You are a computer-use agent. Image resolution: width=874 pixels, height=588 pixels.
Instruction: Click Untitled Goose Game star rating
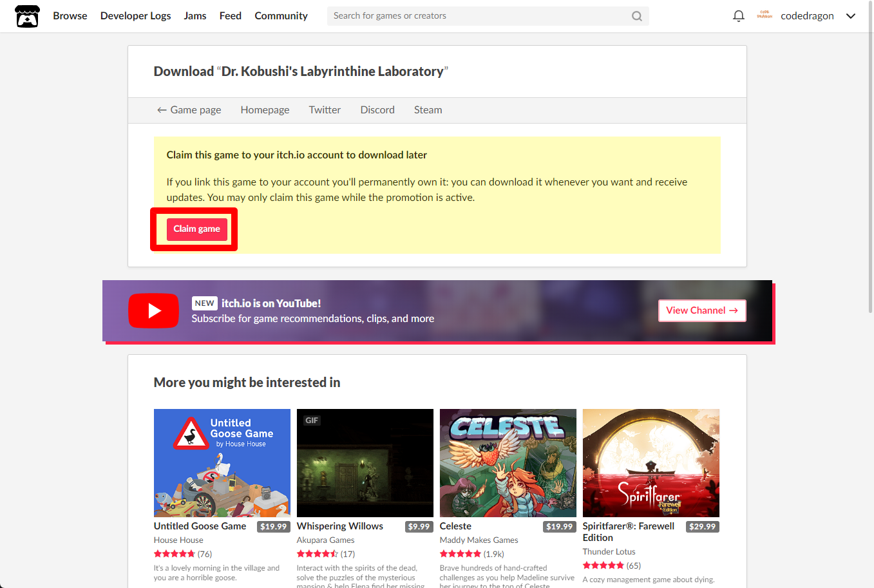(175, 554)
